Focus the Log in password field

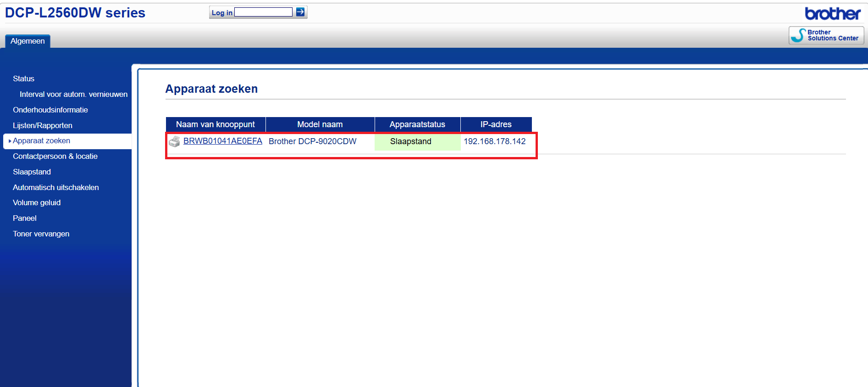[263, 12]
